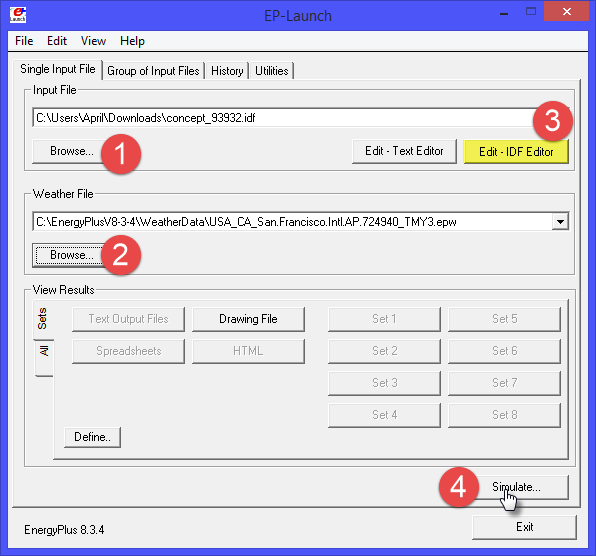Select the vertical Sets tab in View Results

pyautogui.click(x=43, y=318)
